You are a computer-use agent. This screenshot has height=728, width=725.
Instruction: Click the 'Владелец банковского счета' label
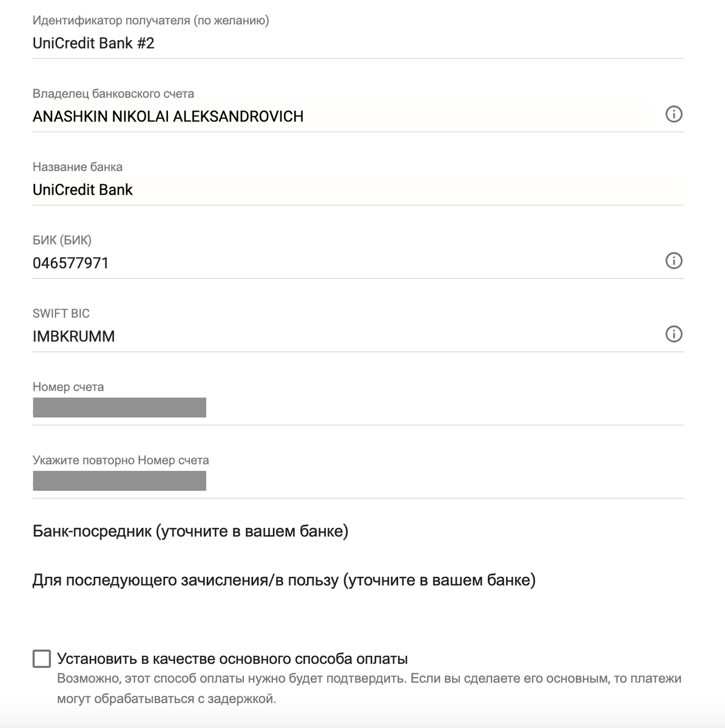point(113,94)
